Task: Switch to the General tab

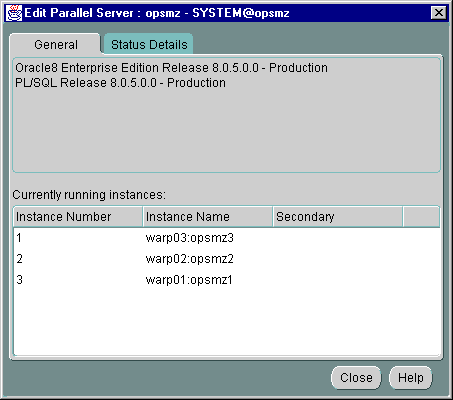Action: coord(55,45)
